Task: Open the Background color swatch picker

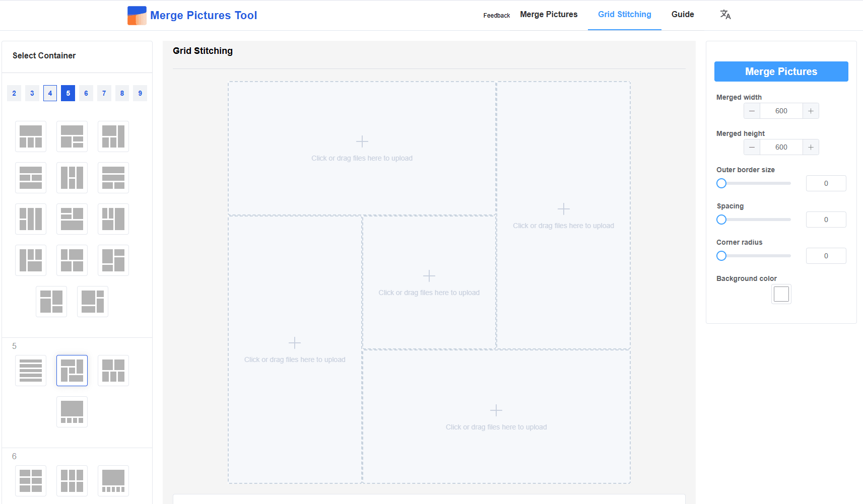Action: click(781, 294)
